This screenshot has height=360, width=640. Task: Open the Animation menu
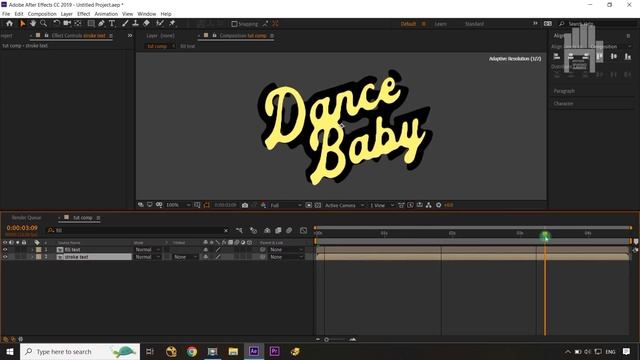pyautogui.click(x=106, y=14)
